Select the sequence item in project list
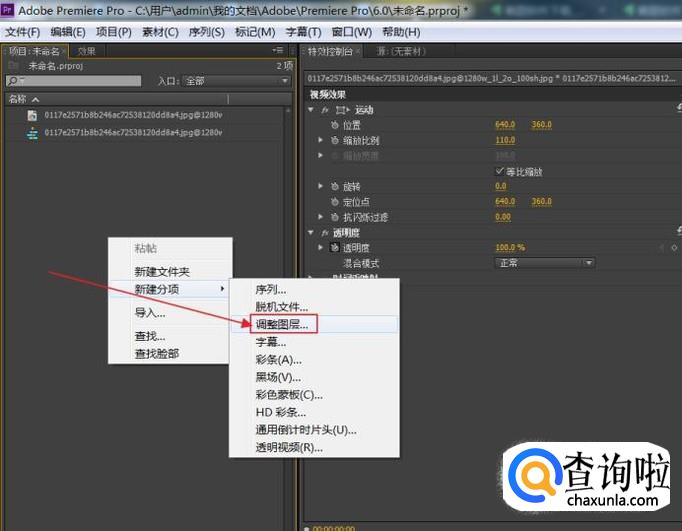This screenshot has width=682, height=531. (x=133, y=133)
